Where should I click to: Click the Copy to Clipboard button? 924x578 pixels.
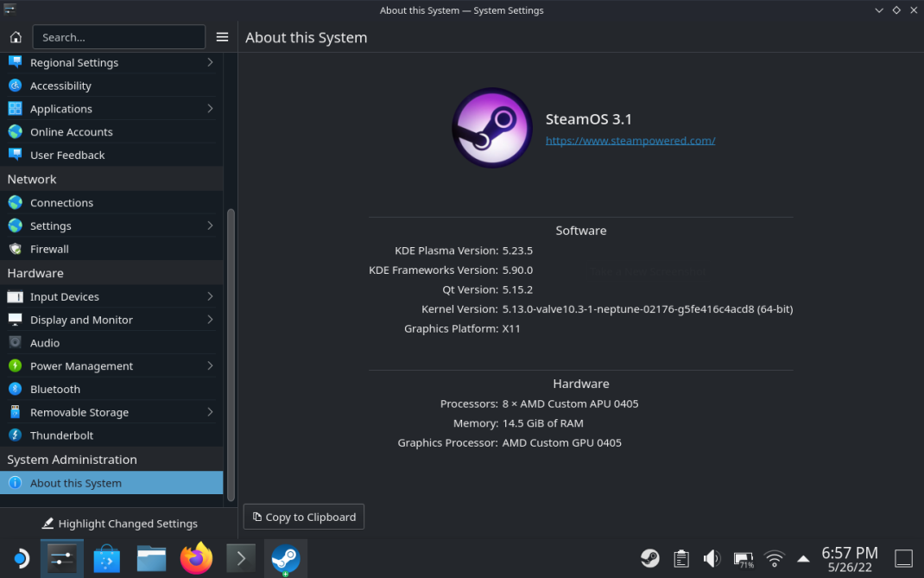tap(303, 517)
